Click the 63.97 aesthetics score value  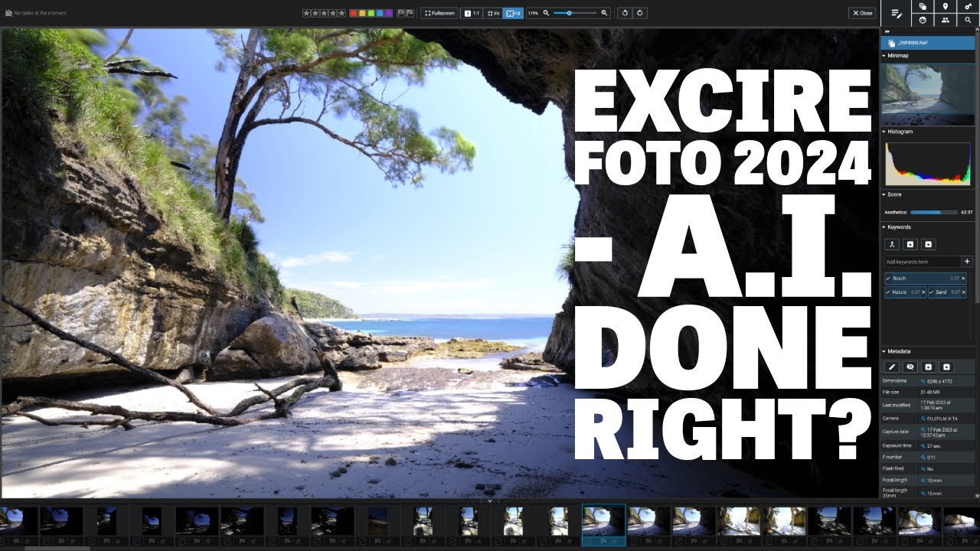(967, 212)
